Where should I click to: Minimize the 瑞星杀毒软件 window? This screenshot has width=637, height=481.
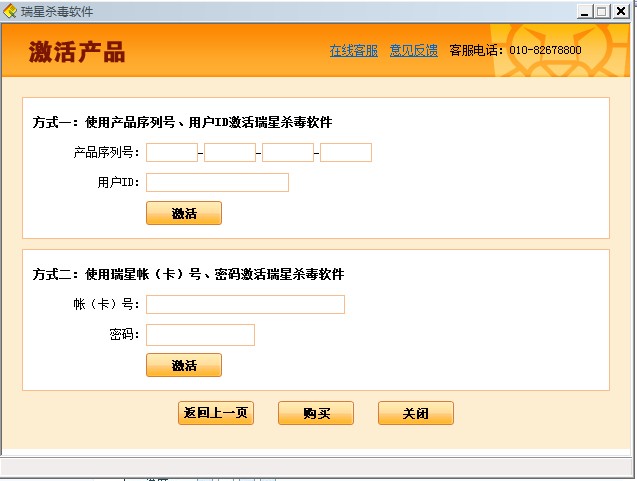click(x=585, y=11)
